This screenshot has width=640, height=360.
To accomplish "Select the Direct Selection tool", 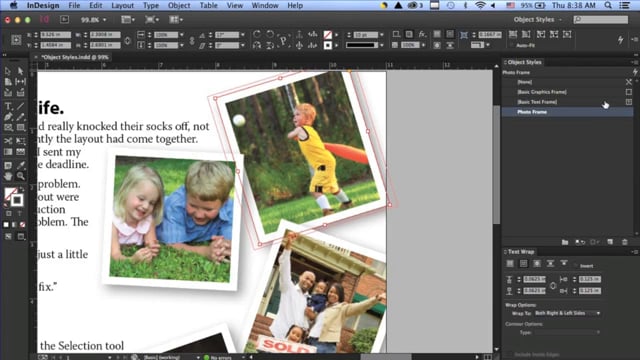I will pos(20,71).
